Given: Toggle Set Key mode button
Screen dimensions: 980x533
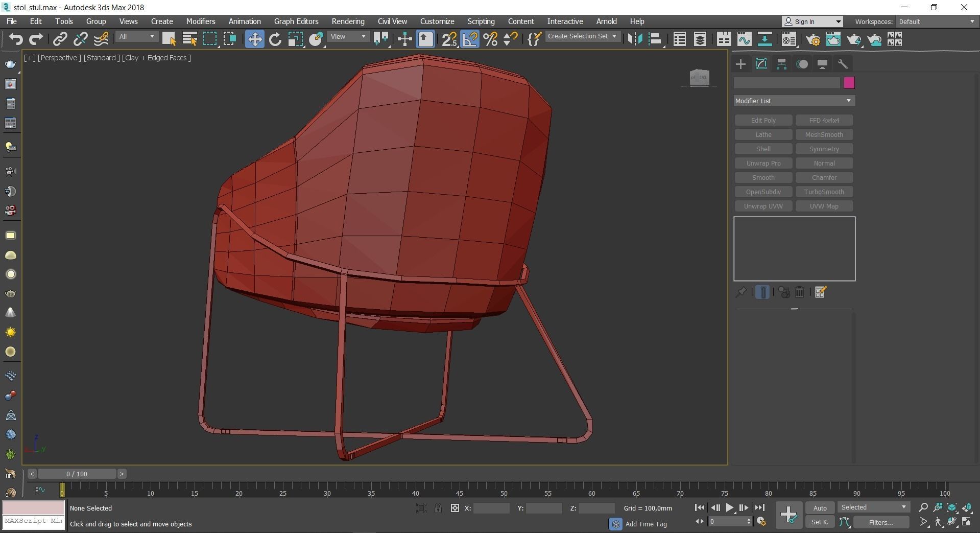Looking at the screenshot, I should (x=820, y=522).
